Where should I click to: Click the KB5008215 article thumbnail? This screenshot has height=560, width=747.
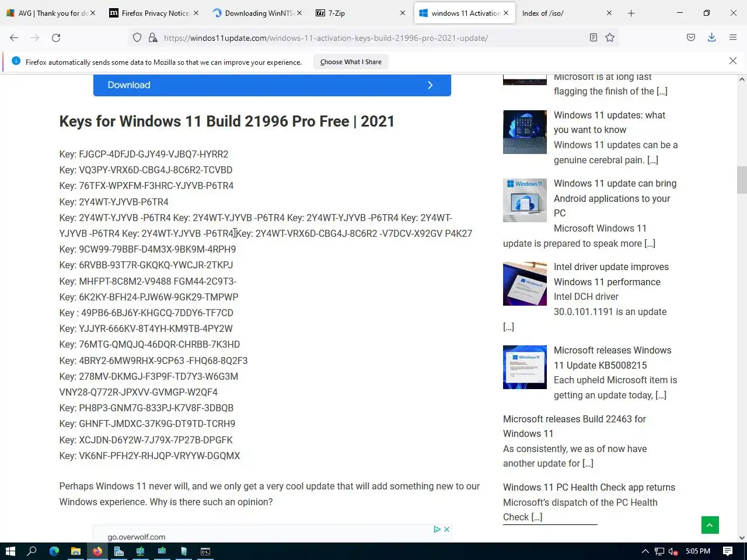pyautogui.click(x=525, y=367)
